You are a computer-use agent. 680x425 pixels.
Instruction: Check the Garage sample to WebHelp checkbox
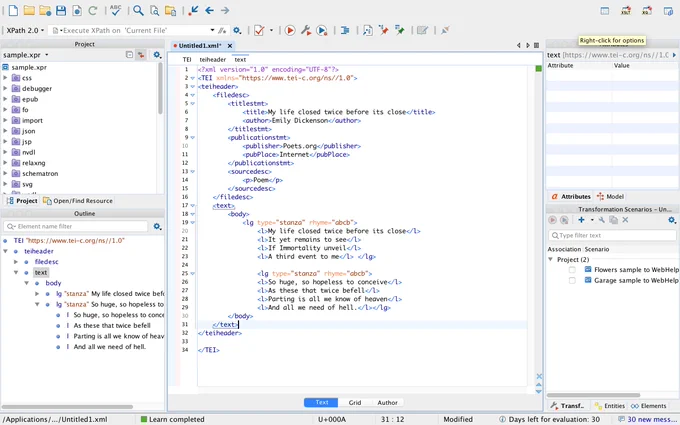(572, 281)
